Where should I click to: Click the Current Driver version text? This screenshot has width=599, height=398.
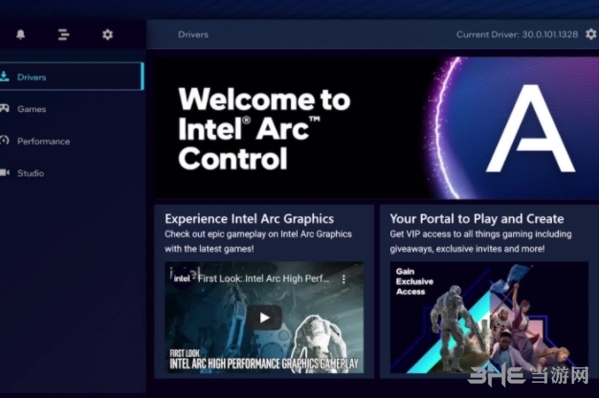pos(517,34)
